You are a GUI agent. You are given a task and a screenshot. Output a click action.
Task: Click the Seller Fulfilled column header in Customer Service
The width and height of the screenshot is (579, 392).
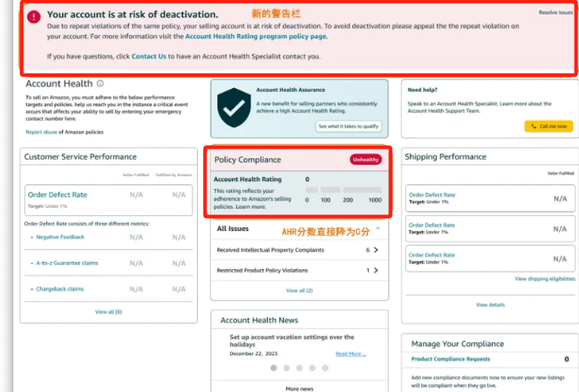pos(136,175)
